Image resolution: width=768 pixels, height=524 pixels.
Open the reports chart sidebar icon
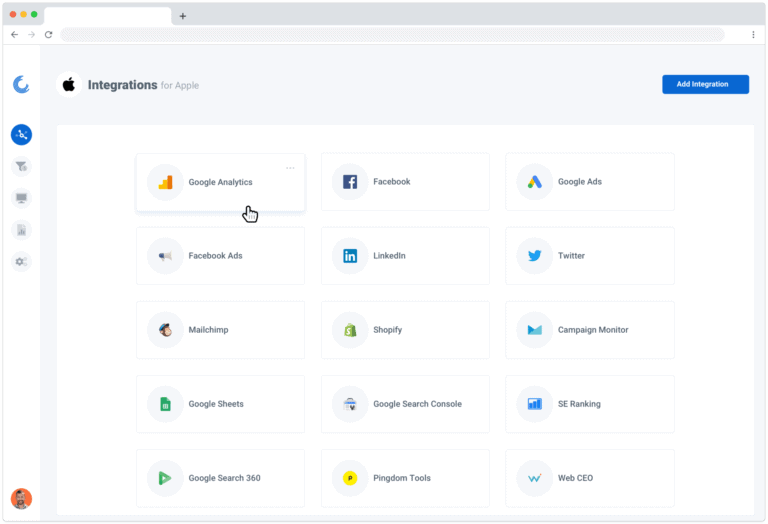[x=21, y=230]
